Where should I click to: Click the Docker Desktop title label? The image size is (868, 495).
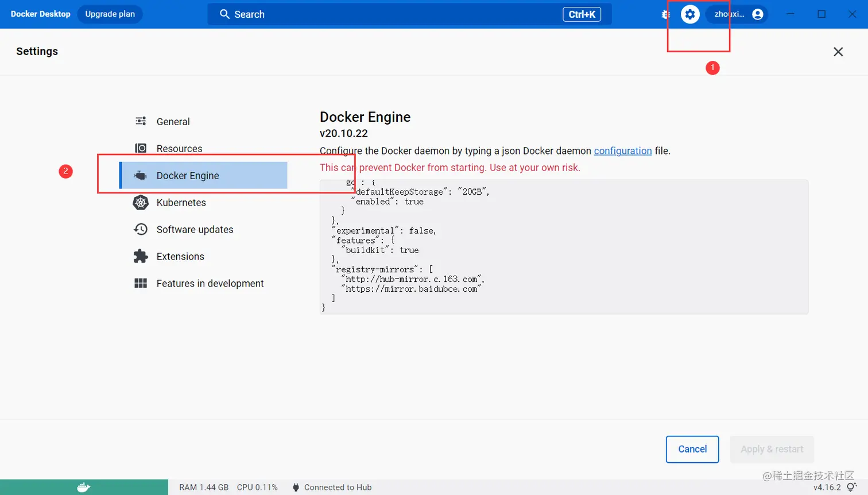tap(40, 14)
